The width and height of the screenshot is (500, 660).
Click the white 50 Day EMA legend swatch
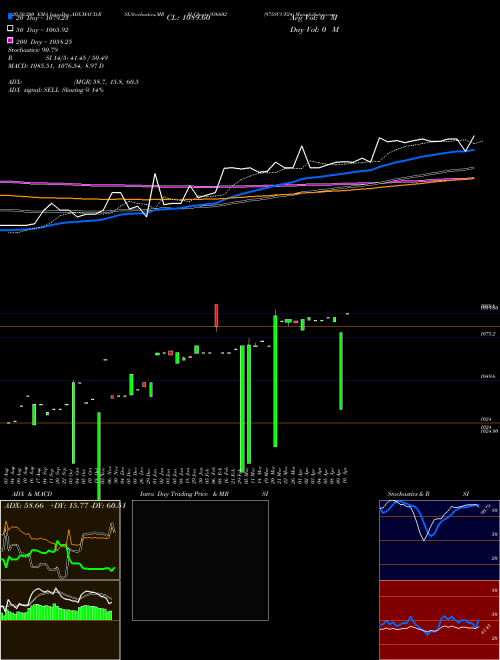tap(10, 29)
